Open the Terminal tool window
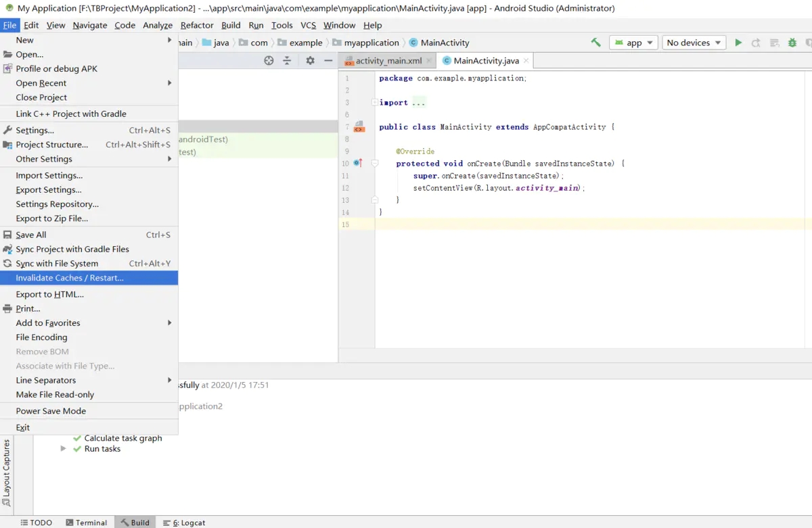The width and height of the screenshot is (812, 528). pos(86,523)
